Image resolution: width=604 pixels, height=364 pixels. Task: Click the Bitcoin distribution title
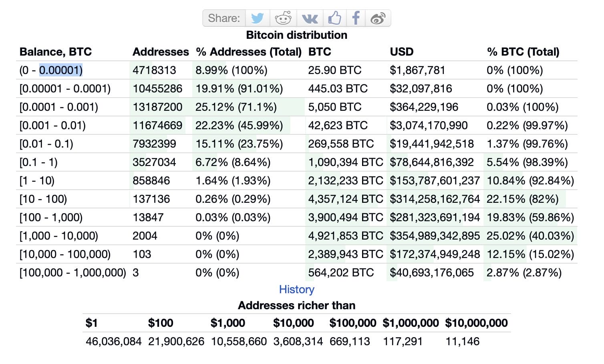(296, 35)
